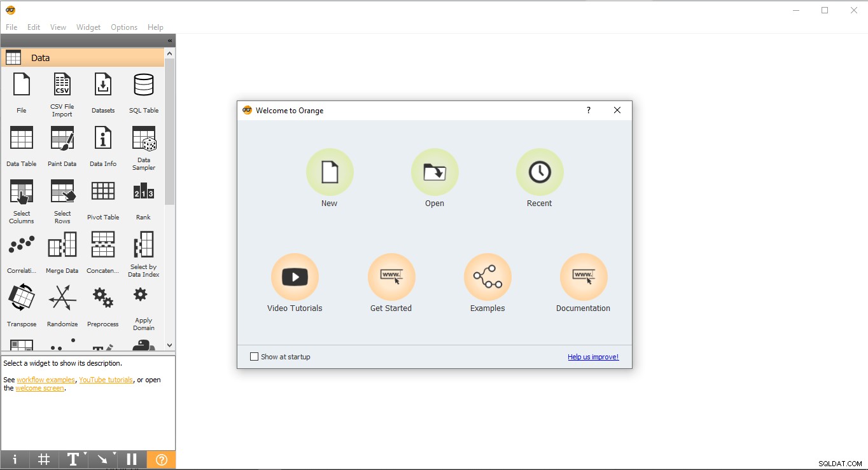Screen dimensions: 868x470
Task: Open the 'YouTube tutorials' link
Action: 106,380
